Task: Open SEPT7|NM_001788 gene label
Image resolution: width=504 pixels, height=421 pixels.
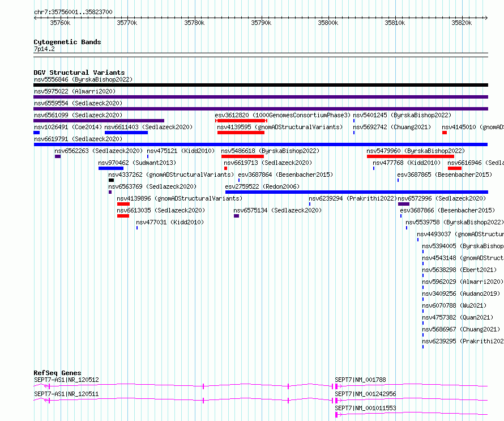Action: point(360,380)
